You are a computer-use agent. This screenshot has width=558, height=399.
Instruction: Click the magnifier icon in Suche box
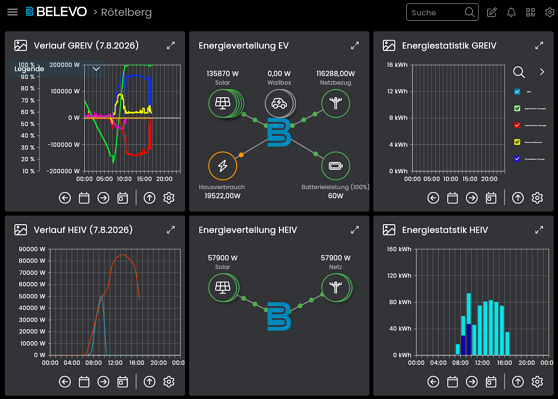(469, 12)
